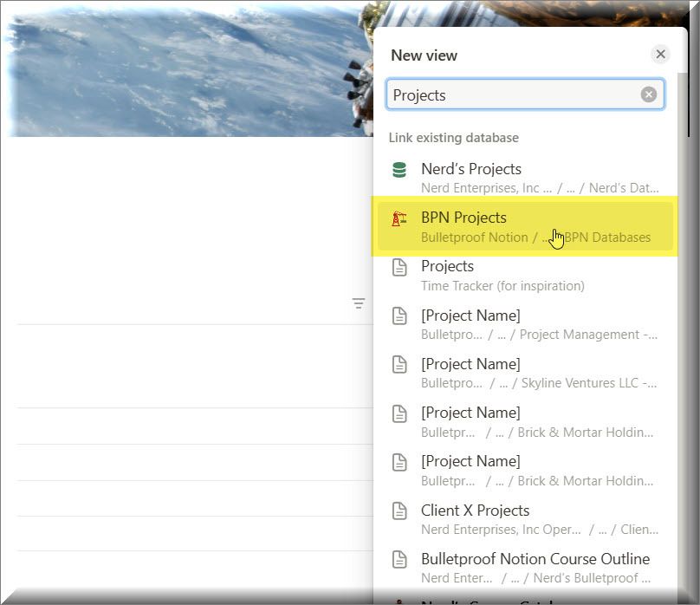Viewport: 700px width, 605px height.
Task: Click the 'New view' panel title
Action: [424, 55]
